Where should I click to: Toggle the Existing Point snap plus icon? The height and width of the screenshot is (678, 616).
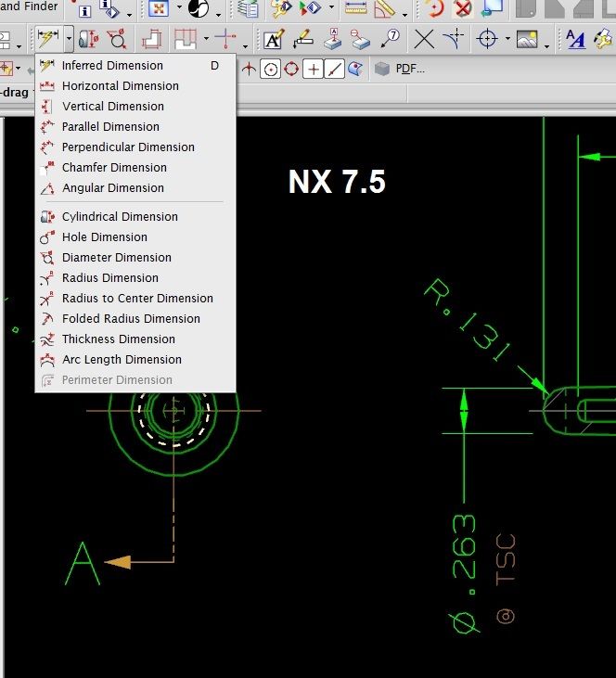[314, 70]
